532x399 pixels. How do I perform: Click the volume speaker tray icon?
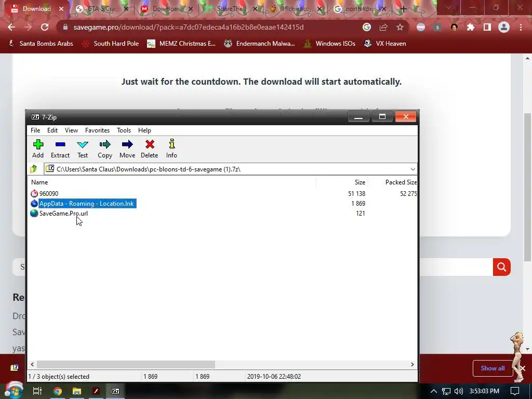tap(458, 391)
